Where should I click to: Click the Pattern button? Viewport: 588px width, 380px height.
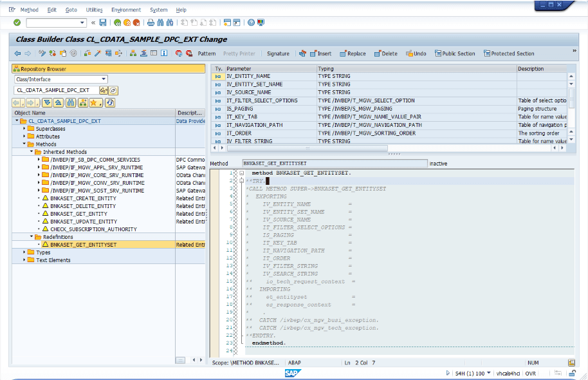206,53
